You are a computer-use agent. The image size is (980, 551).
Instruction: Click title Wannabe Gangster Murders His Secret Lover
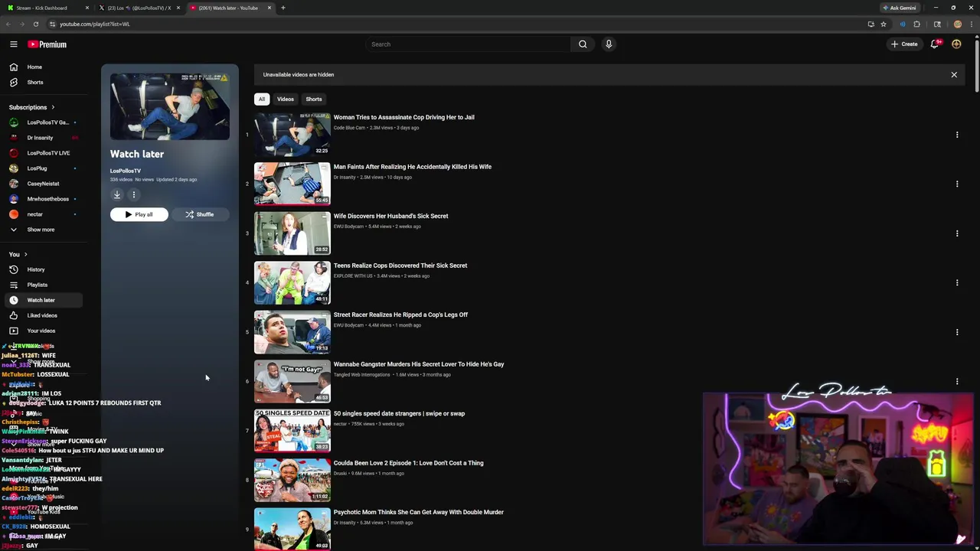point(419,364)
